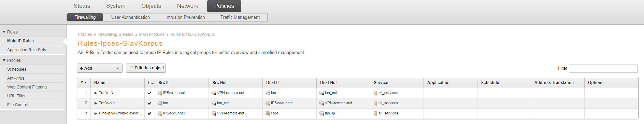
Task: Click lan interface icon in Trafic-IN destination
Action: tap(268, 93)
